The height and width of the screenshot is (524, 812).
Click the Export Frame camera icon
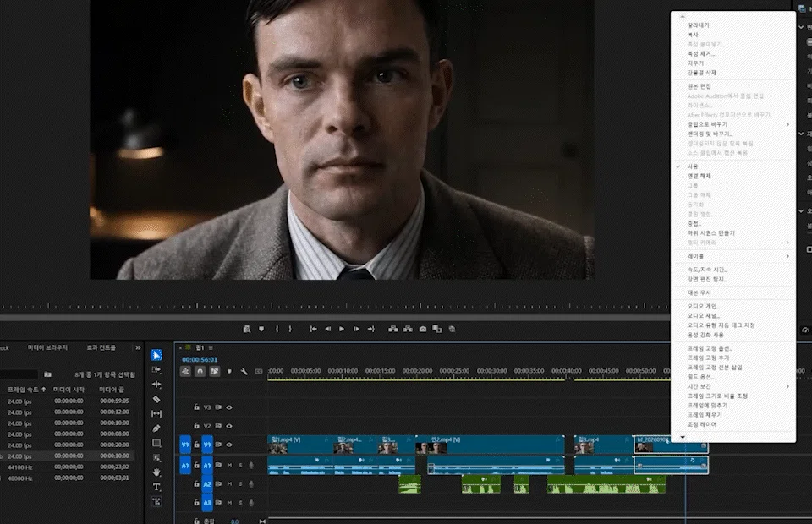click(423, 329)
